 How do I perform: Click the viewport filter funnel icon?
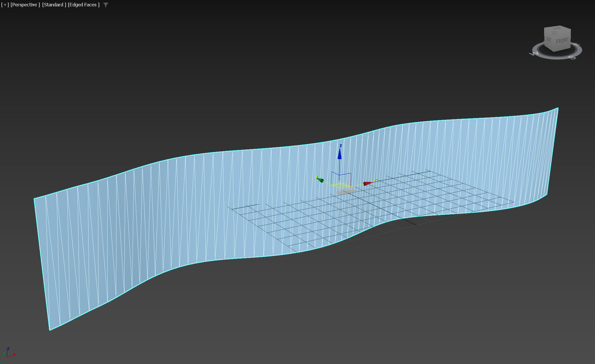coord(106,5)
